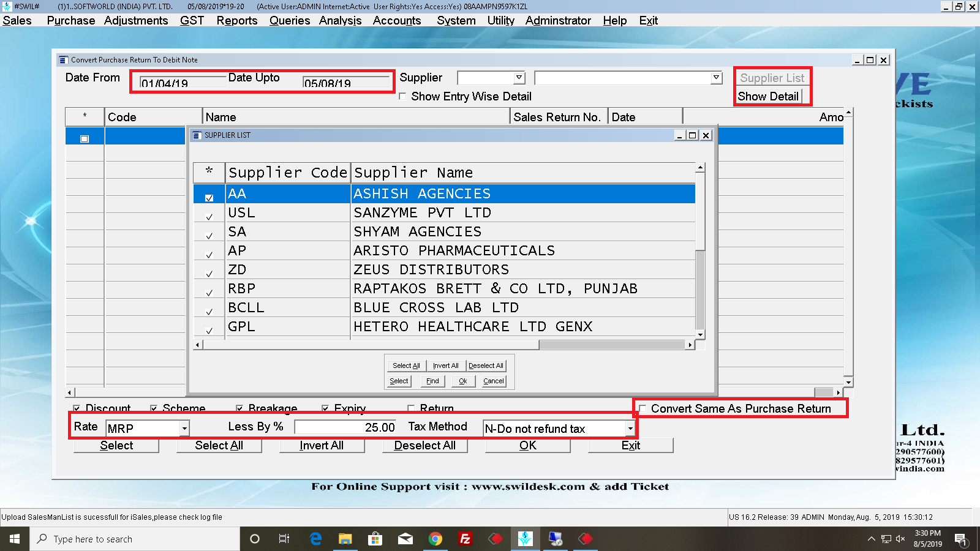This screenshot has width=980, height=551.
Task: Select RAPTAKOS BRETT & CO LTD row
Action: pos(445,288)
